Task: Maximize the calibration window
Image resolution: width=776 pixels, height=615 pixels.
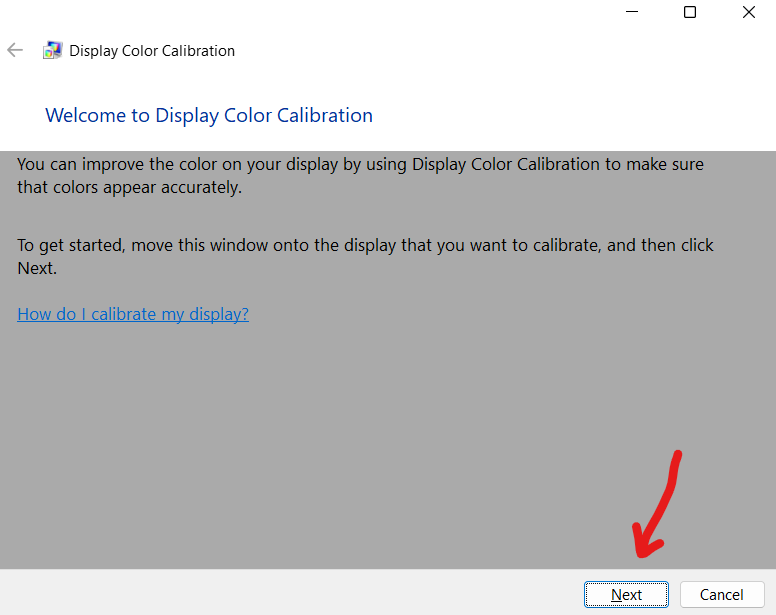Action: (690, 13)
